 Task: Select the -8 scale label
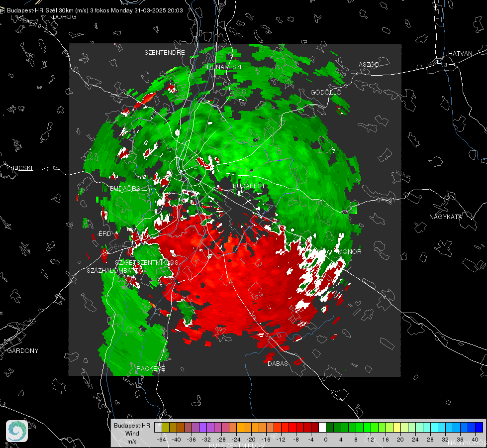click(x=296, y=440)
